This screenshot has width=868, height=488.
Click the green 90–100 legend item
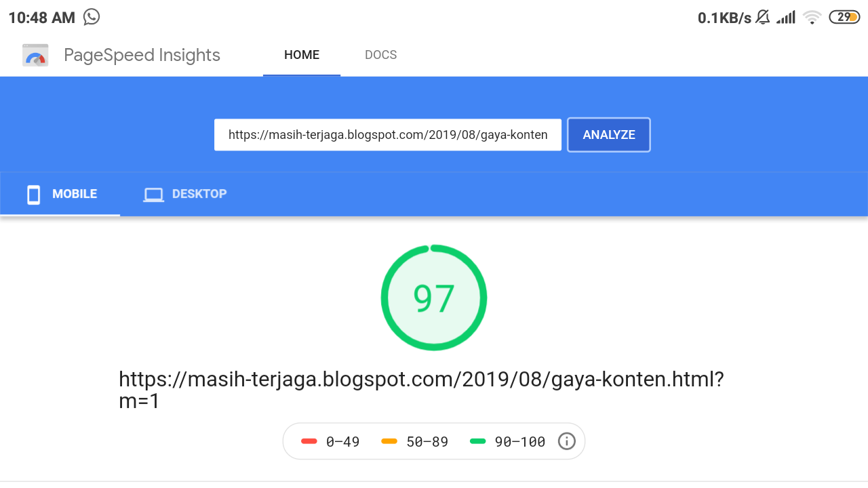pos(507,442)
